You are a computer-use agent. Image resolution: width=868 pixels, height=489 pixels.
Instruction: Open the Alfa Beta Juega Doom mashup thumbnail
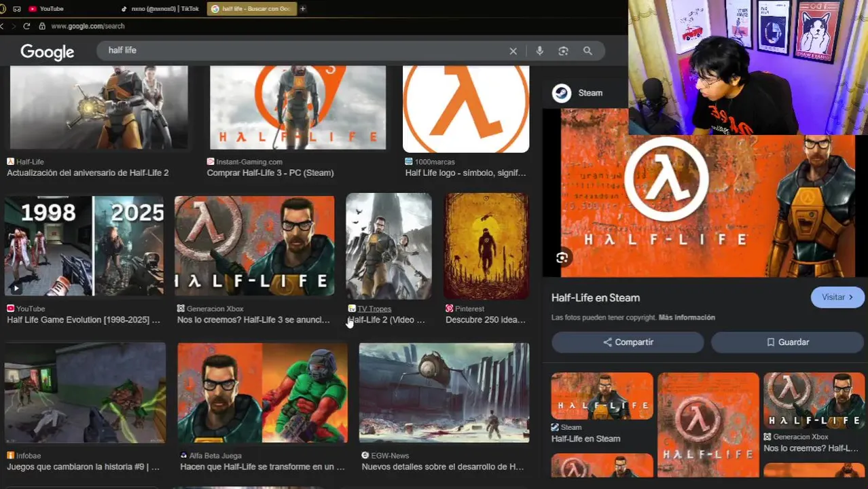(262, 393)
